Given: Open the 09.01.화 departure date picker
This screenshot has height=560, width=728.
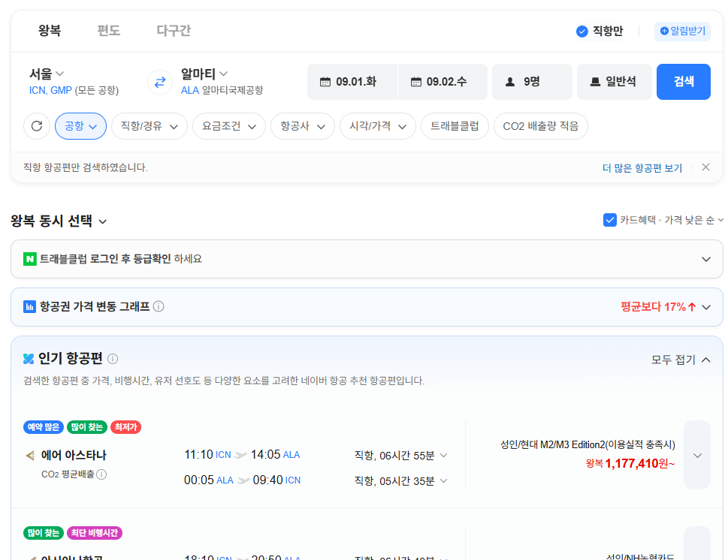Looking at the screenshot, I should (352, 82).
